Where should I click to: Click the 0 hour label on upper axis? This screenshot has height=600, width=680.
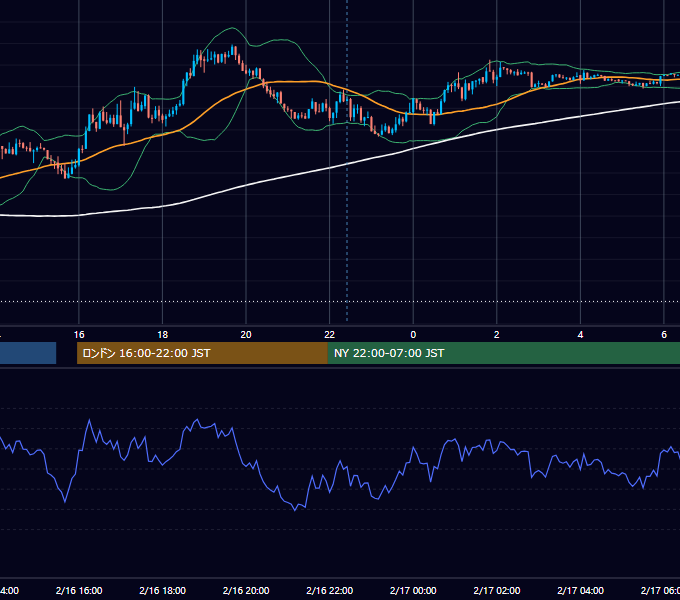tap(413, 335)
